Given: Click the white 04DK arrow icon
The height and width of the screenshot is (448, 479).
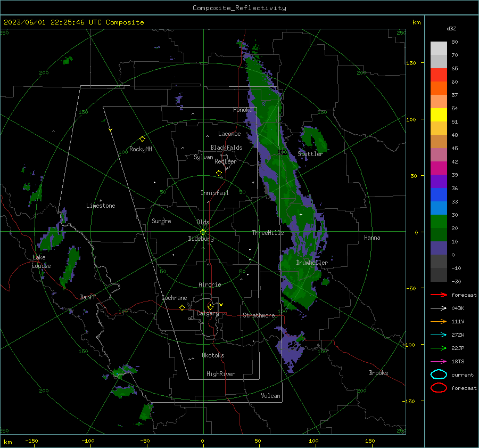Looking at the screenshot, I should (x=439, y=308).
